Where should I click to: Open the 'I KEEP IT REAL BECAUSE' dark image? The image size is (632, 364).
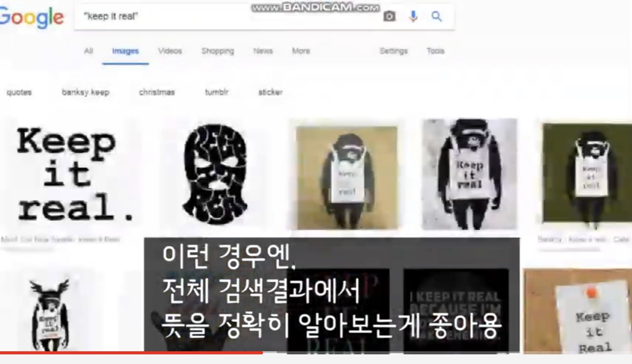456,310
